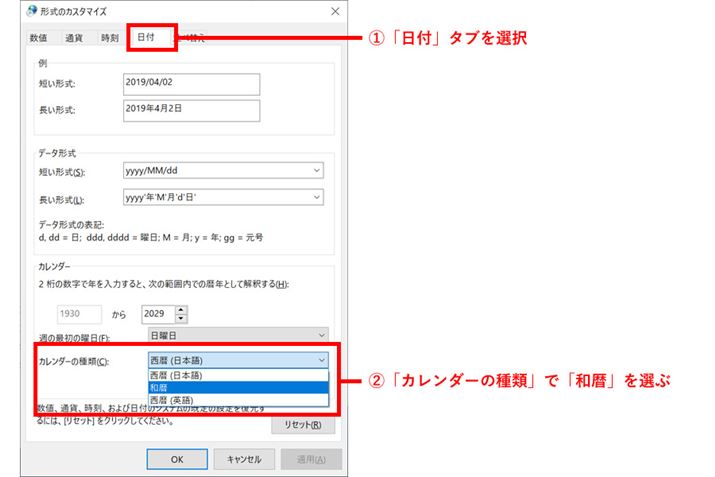Confirm with the OK button
This screenshot has width=715, height=477.
177,459
